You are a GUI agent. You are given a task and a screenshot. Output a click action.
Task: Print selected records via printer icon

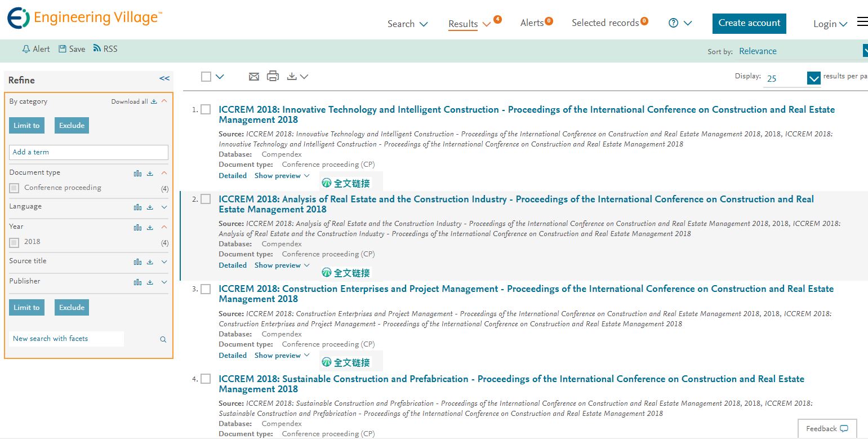(x=273, y=76)
